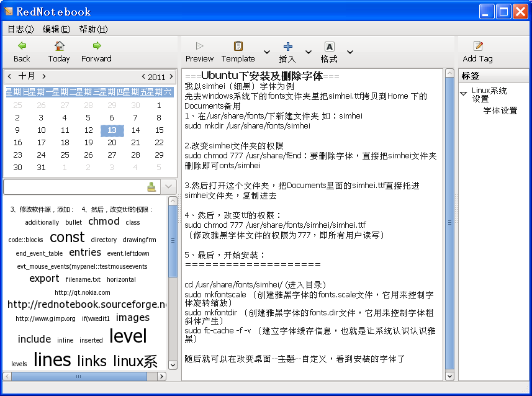
Task: Click the 标签 column header
Action: pyautogui.click(x=494, y=76)
